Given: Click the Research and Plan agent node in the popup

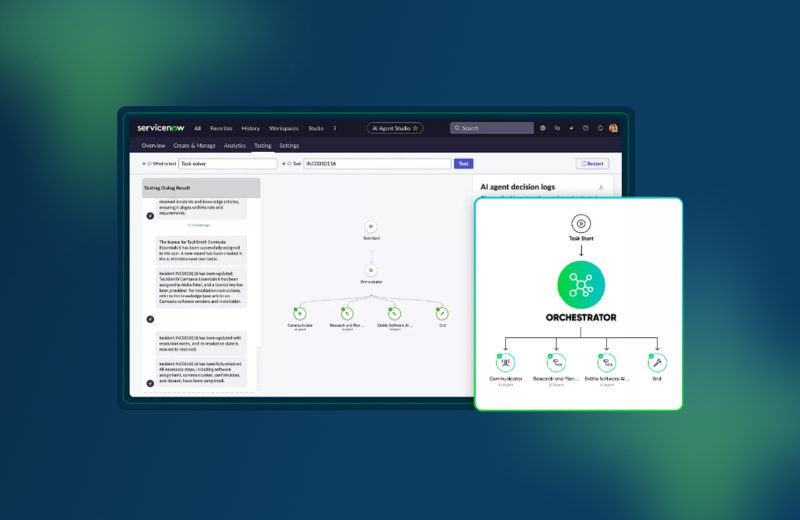Looking at the screenshot, I should tap(555, 362).
